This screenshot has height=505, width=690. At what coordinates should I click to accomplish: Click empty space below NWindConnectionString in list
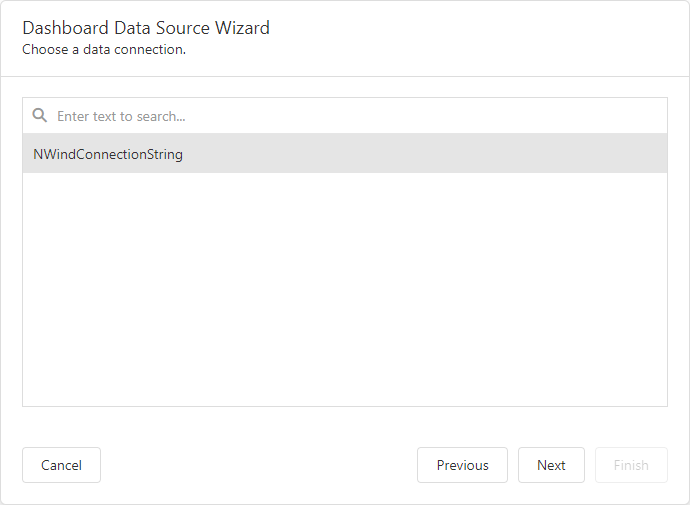(x=345, y=289)
